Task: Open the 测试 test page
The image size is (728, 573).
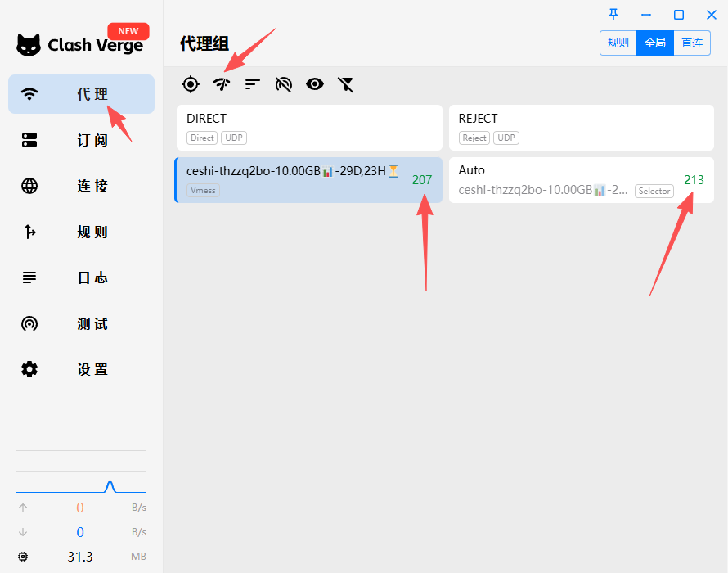Action: pos(81,323)
